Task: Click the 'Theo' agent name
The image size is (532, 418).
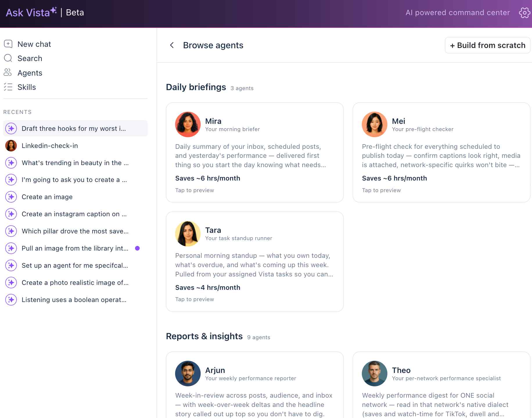Action: (401, 370)
